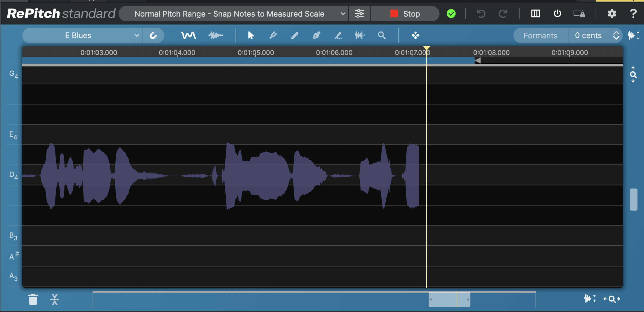644x312 pixels.
Task: Click the split scissors icon
Action: [55, 299]
